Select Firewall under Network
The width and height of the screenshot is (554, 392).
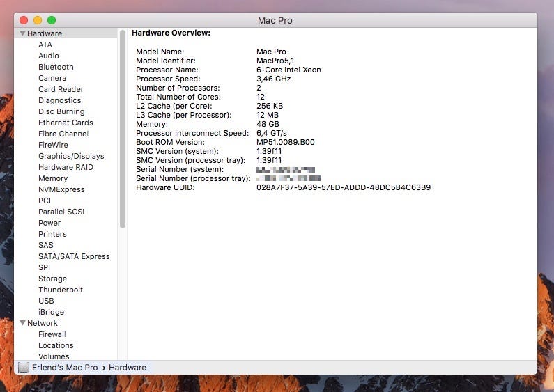pos(52,334)
